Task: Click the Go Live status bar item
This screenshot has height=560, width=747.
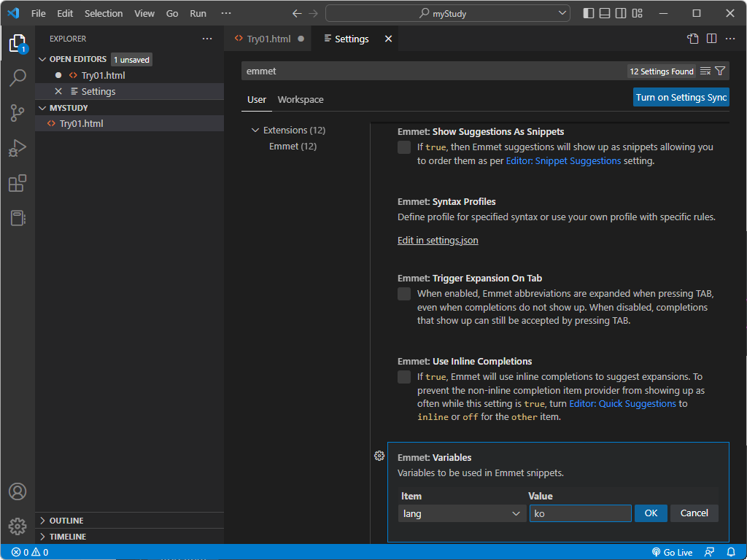Action: coord(672,553)
